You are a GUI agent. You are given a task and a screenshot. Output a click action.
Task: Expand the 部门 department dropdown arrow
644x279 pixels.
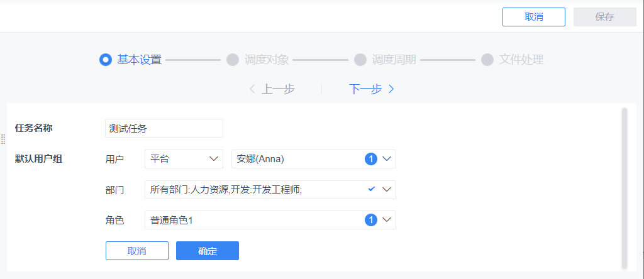(387, 189)
